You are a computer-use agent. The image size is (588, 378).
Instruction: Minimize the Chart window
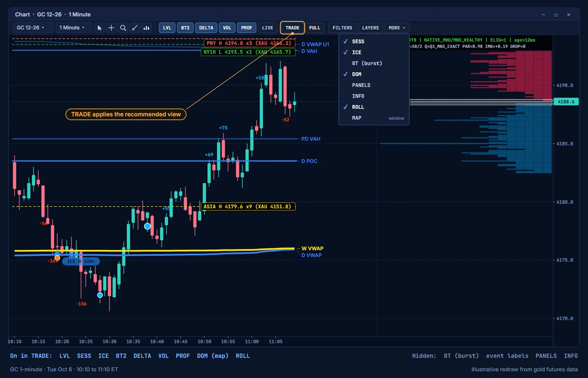pos(543,15)
